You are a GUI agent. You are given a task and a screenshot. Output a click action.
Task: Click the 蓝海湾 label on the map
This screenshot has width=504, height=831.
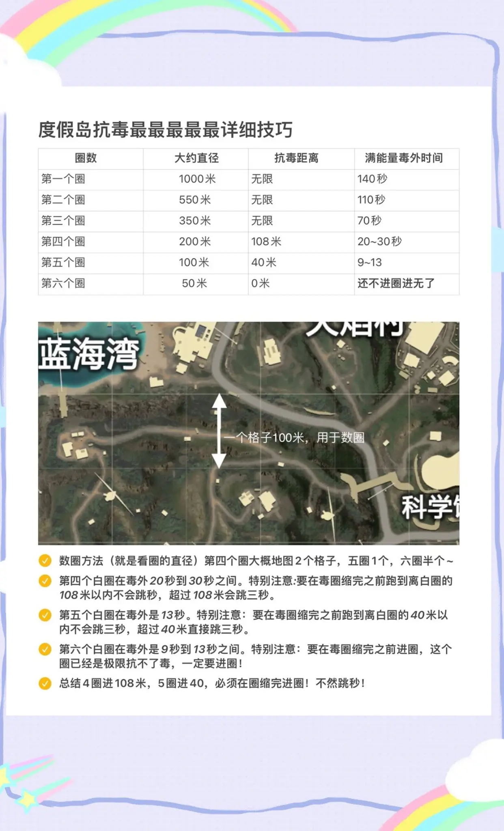pos(89,354)
